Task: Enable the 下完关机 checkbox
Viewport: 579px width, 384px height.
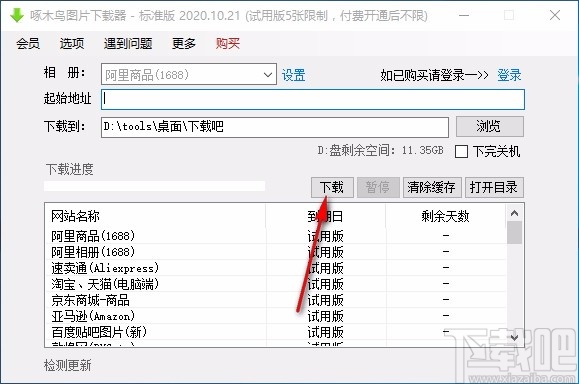Action: point(461,151)
